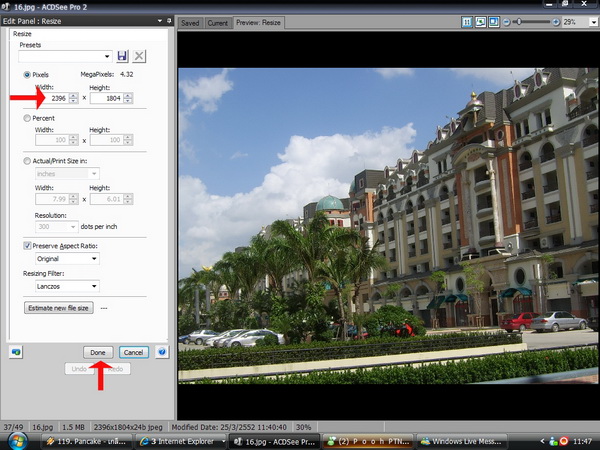
Task: Click the icon left of Done button
Action: [x=15, y=352]
